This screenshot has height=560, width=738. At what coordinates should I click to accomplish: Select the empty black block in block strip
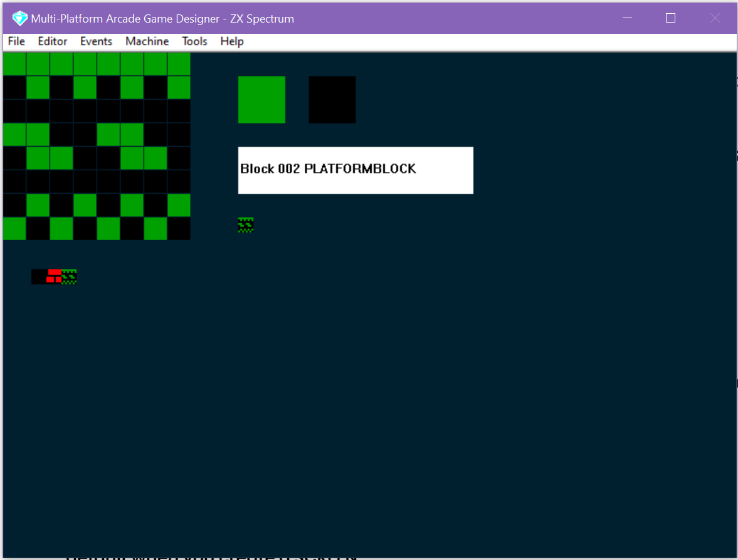pyautogui.click(x=39, y=277)
